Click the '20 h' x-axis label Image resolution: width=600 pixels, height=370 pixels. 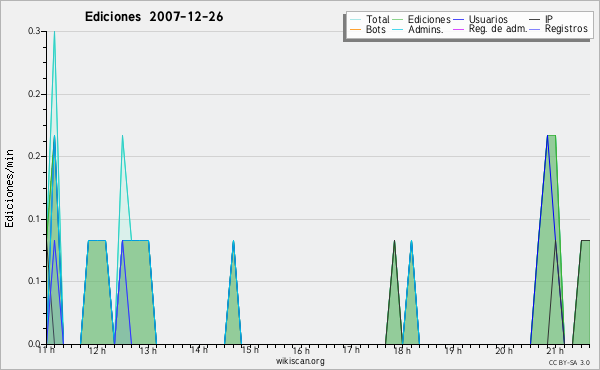pyautogui.click(x=504, y=350)
